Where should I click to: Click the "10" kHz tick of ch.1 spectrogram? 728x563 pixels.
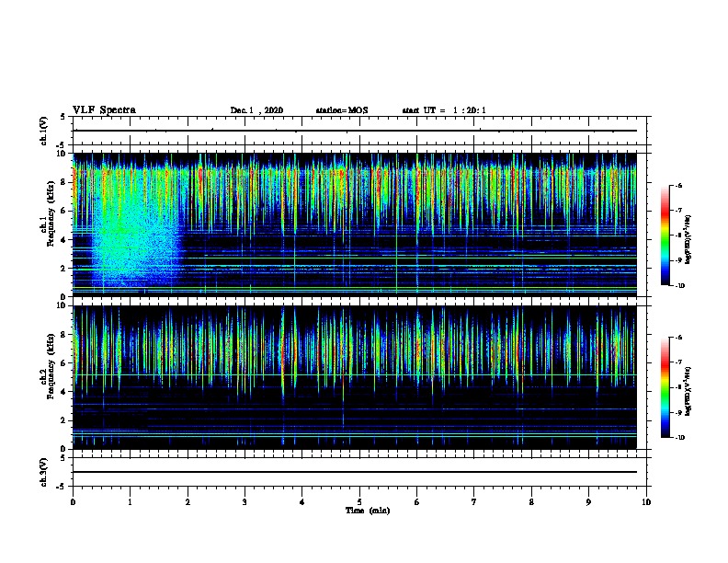(62, 154)
